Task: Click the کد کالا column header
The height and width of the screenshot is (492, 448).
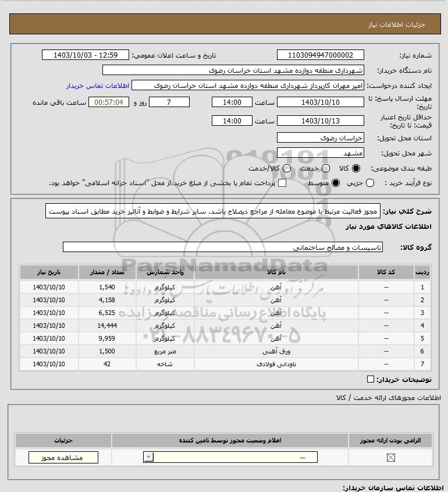Action: point(386,272)
